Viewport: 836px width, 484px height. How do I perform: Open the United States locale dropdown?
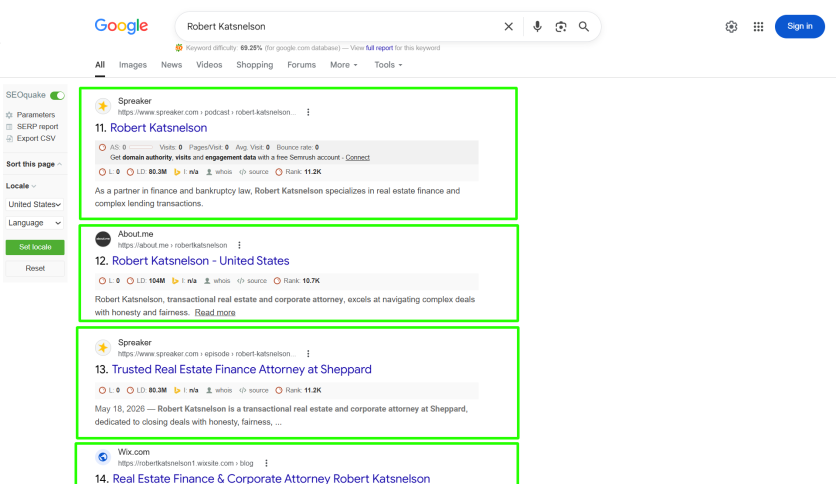pyautogui.click(x=35, y=204)
